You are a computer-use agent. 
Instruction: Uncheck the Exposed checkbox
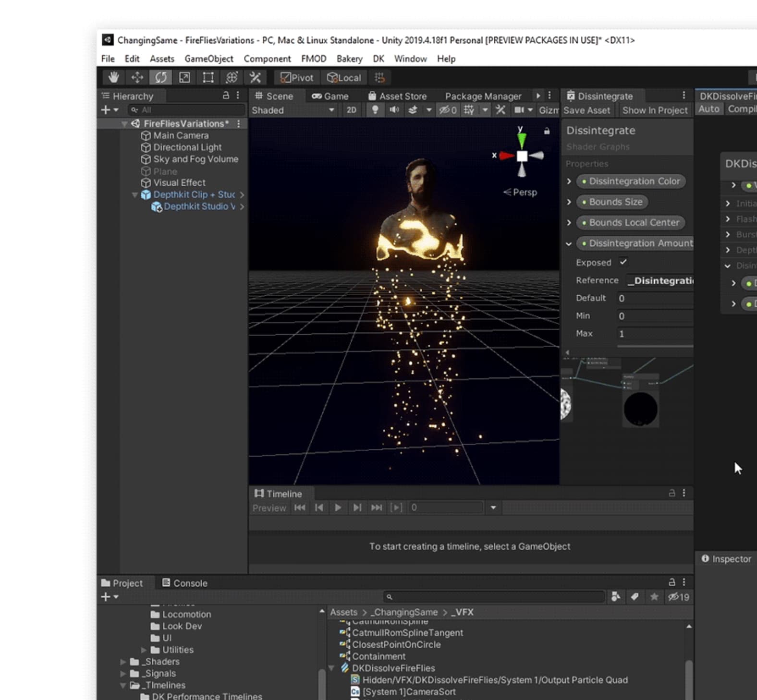[x=623, y=262]
